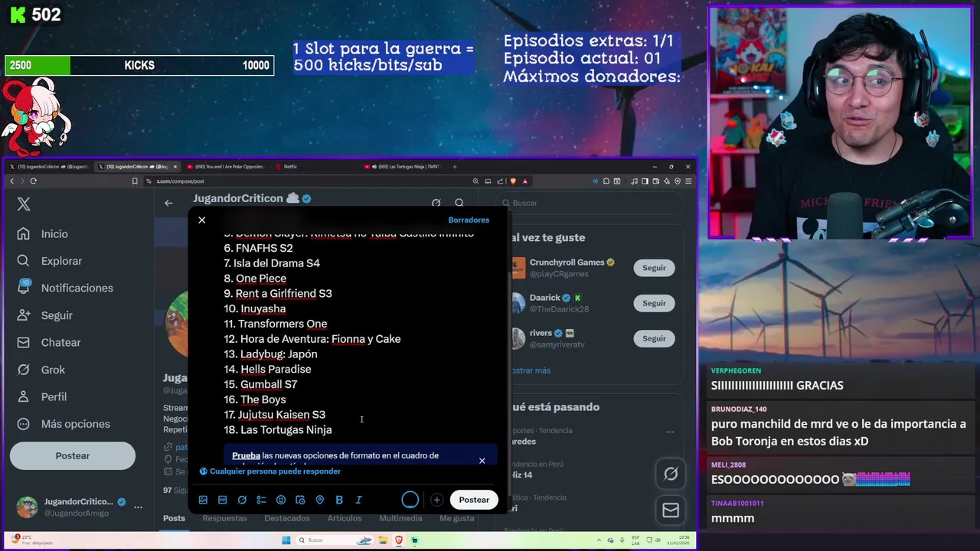Open Notificaciones in sidebar
This screenshot has height=551, width=980.
point(67,288)
